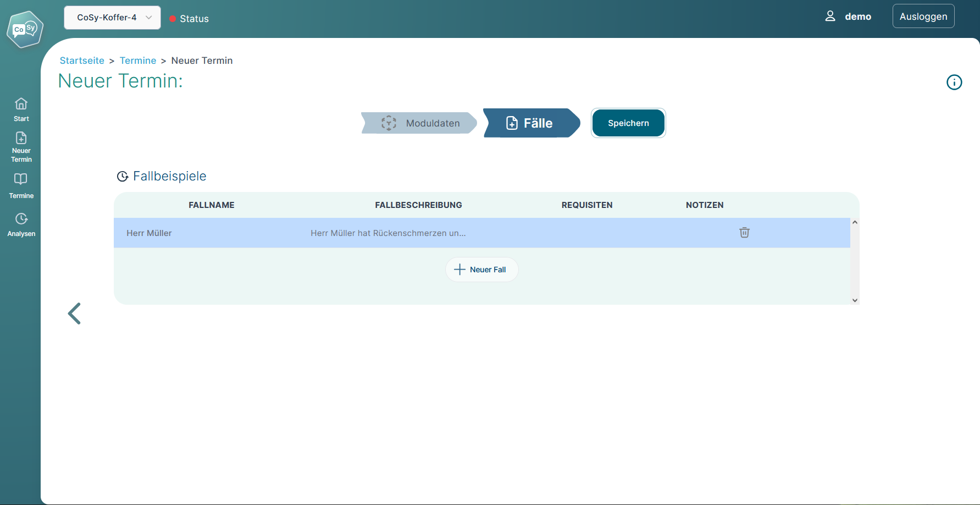
Task: Select the Herr Müller case row
Action: click(x=385, y=233)
